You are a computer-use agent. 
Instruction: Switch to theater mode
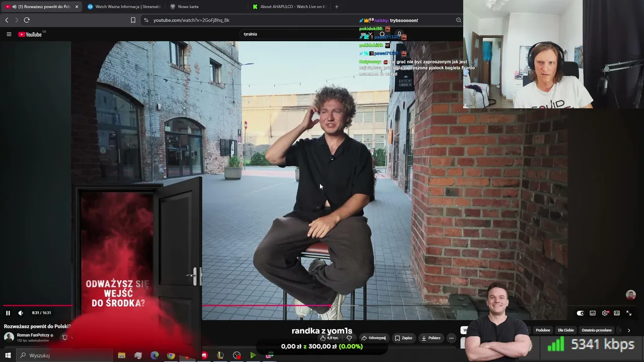617,313
